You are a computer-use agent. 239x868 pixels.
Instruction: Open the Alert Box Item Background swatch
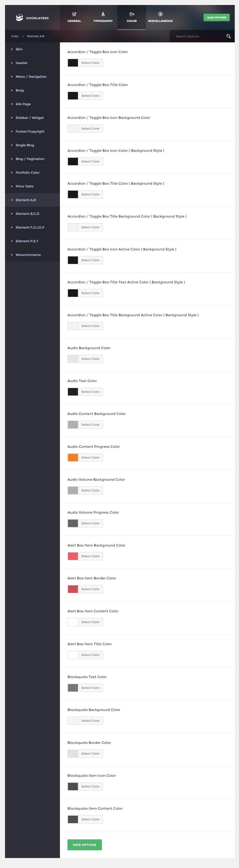click(73, 556)
